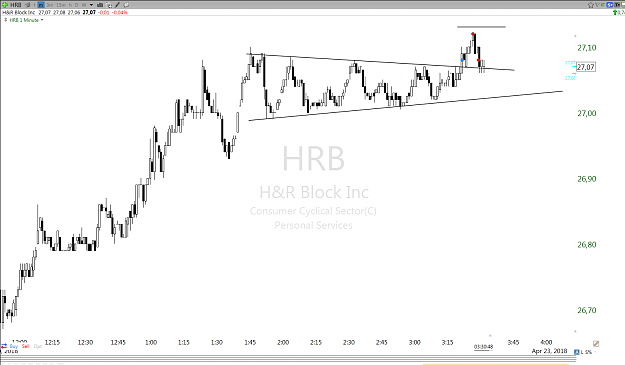
Task: Click the scale icon left of HRB 1 Minute
Action: pyautogui.click(x=5, y=20)
